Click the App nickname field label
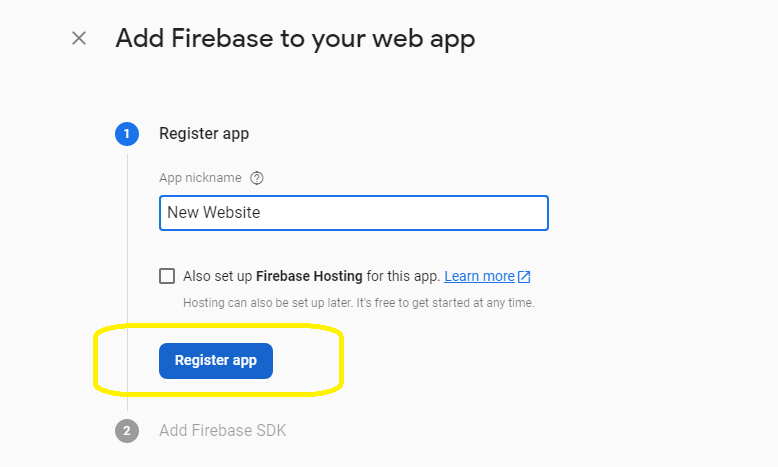778x467 pixels. click(200, 178)
